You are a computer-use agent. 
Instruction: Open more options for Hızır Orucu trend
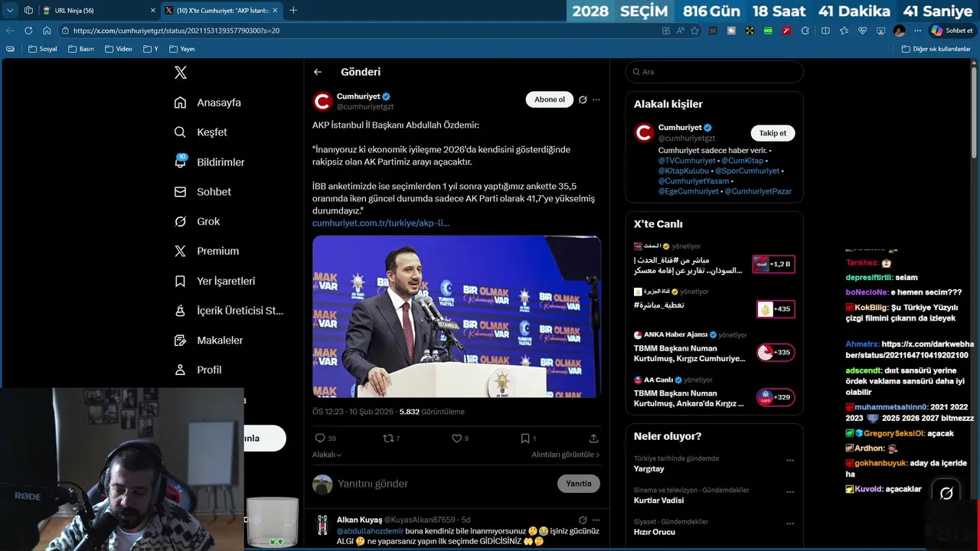[790, 523]
